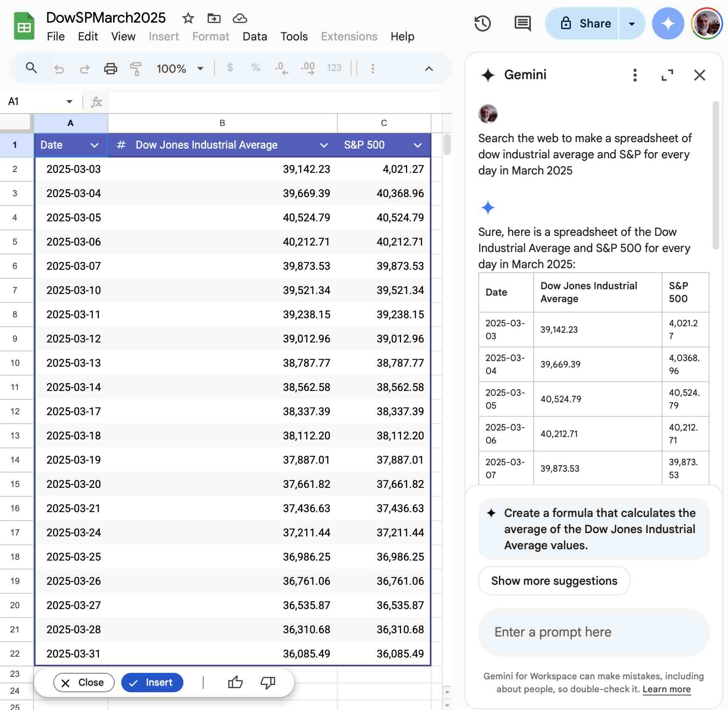This screenshot has height=710, width=728.
Task: Open version history
Action: click(483, 23)
